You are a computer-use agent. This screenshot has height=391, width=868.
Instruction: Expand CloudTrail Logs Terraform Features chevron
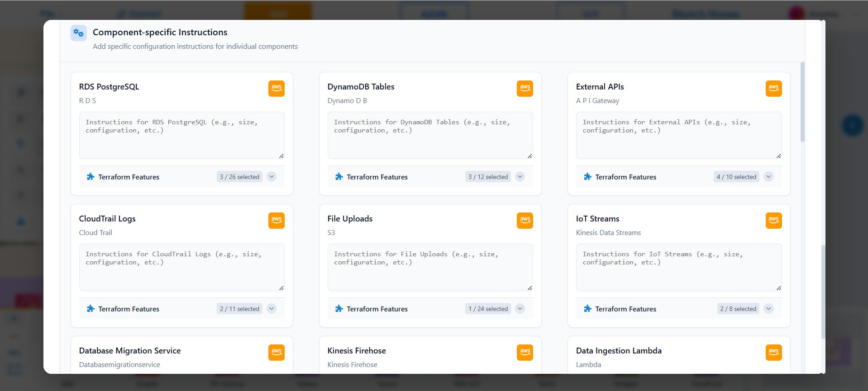[x=272, y=309]
